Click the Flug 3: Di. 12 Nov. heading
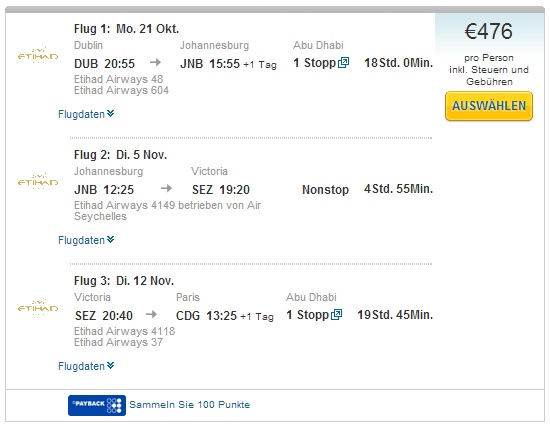This screenshot has width=550, height=425. point(124,281)
